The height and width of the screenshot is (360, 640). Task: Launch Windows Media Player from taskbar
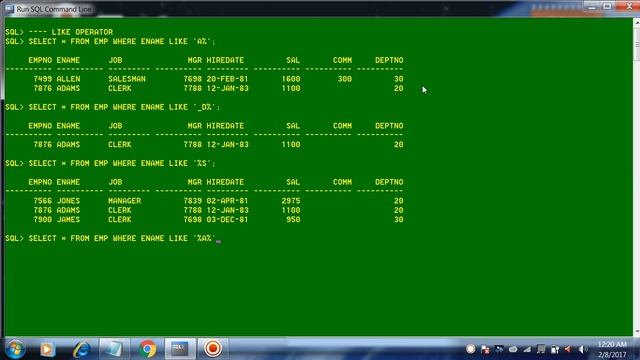(47, 349)
